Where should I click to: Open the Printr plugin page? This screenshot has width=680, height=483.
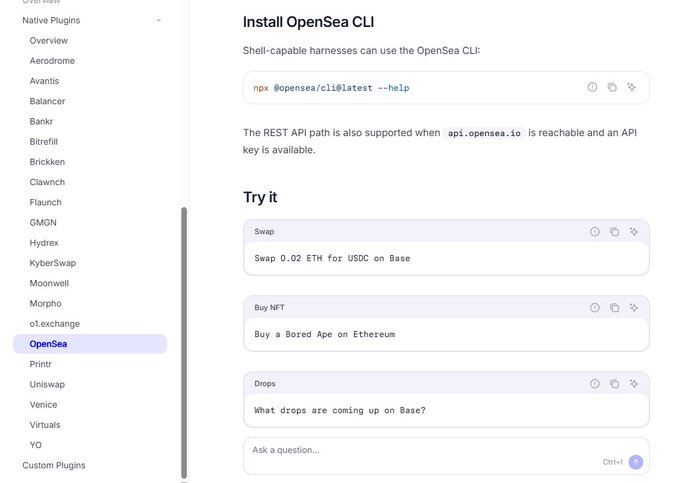coord(40,364)
